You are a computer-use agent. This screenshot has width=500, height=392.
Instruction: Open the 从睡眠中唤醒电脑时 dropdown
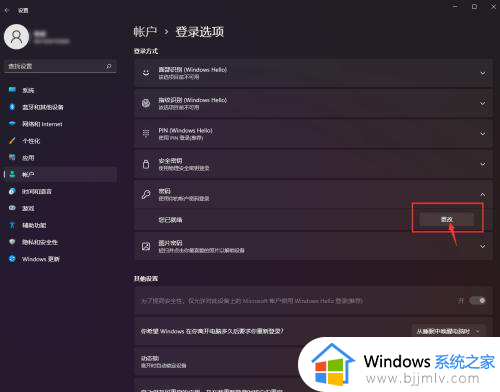pos(448,331)
